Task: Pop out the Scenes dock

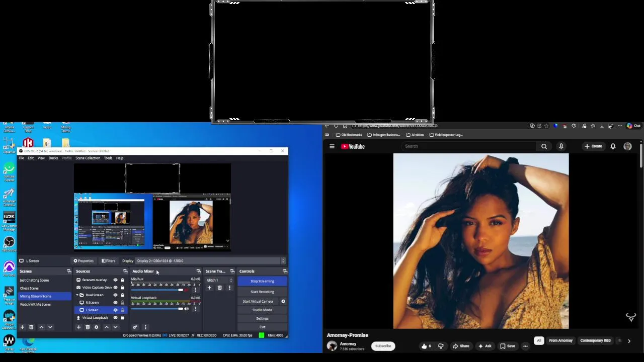Action: coord(69,271)
